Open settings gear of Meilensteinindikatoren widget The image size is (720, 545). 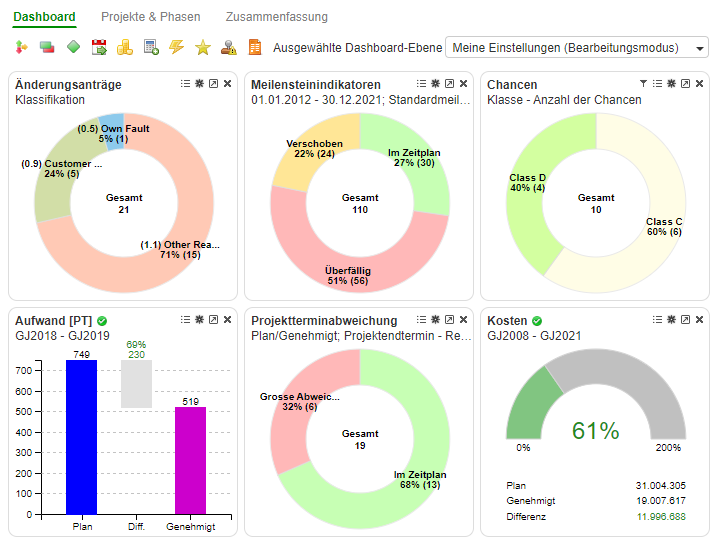click(x=436, y=84)
